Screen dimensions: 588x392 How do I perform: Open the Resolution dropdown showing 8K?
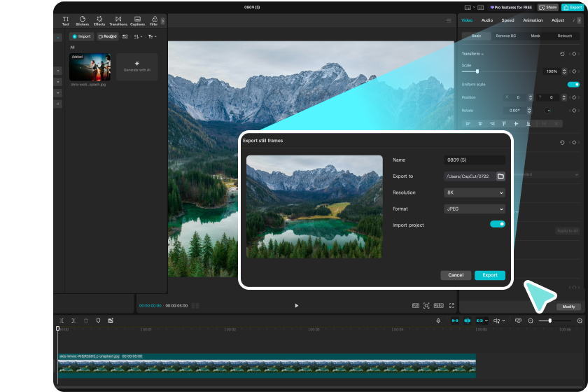coord(475,192)
